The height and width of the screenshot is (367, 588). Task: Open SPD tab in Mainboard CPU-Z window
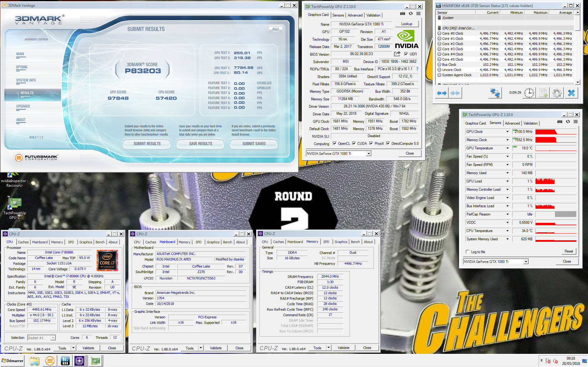(199, 242)
